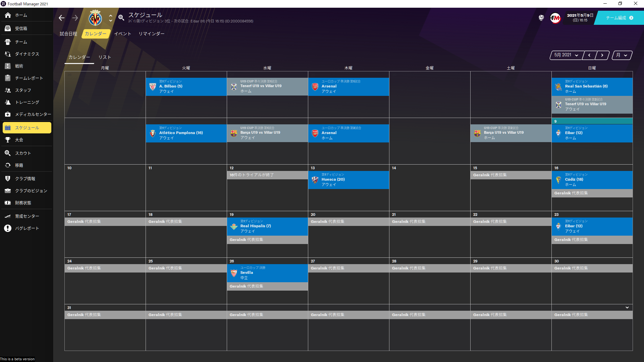Open 育成センター development centre icon
The height and width of the screenshot is (362, 644).
(x=8, y=216)
